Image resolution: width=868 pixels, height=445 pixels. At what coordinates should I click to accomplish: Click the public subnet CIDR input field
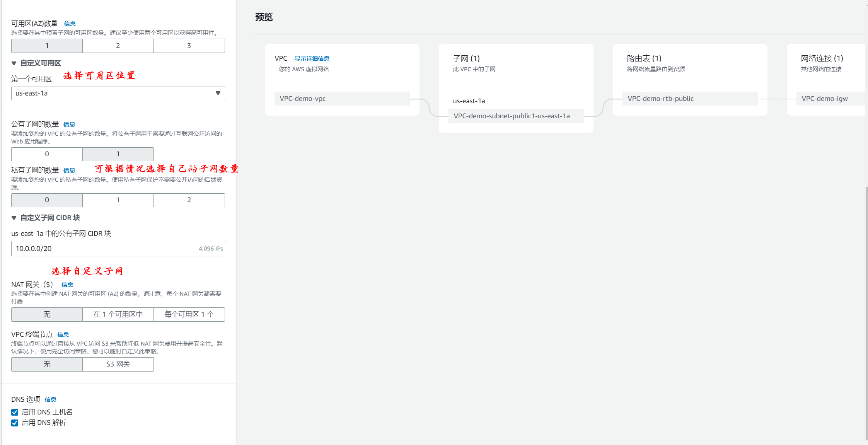click(104, 249)
